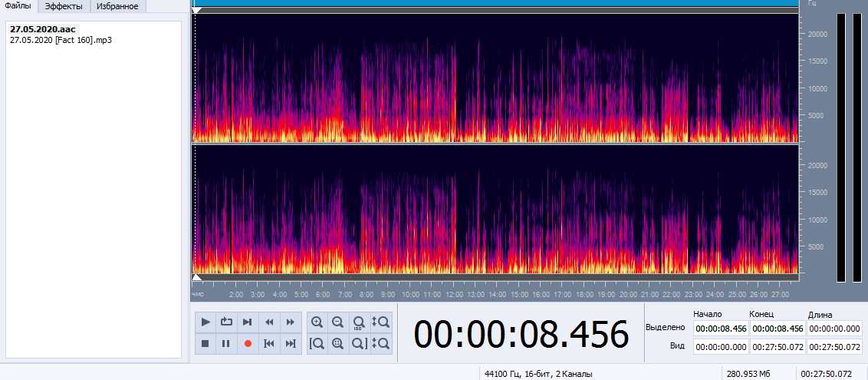Click the 280.953 Мб status bar entry
Viewport: 868px width, 380px height.
click(x=748, y=374)
